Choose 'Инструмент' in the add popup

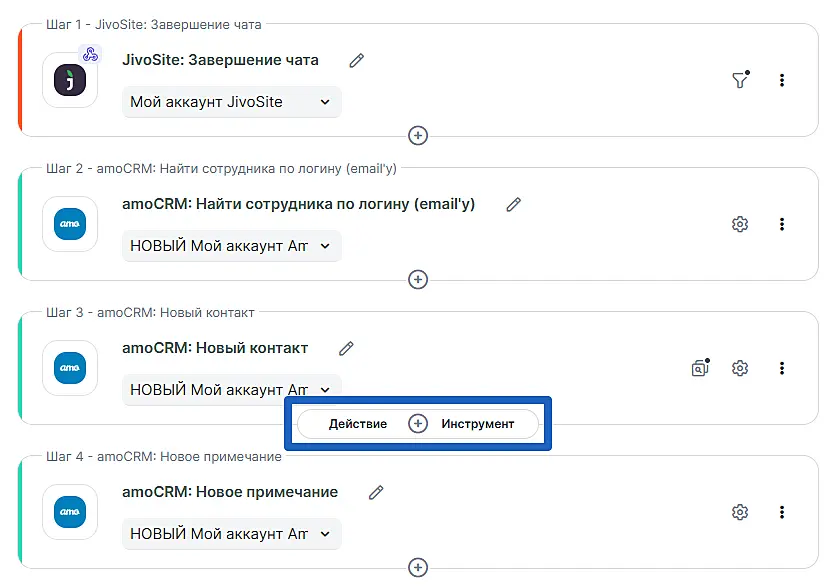pyautogui.click(x=478, y=424)
